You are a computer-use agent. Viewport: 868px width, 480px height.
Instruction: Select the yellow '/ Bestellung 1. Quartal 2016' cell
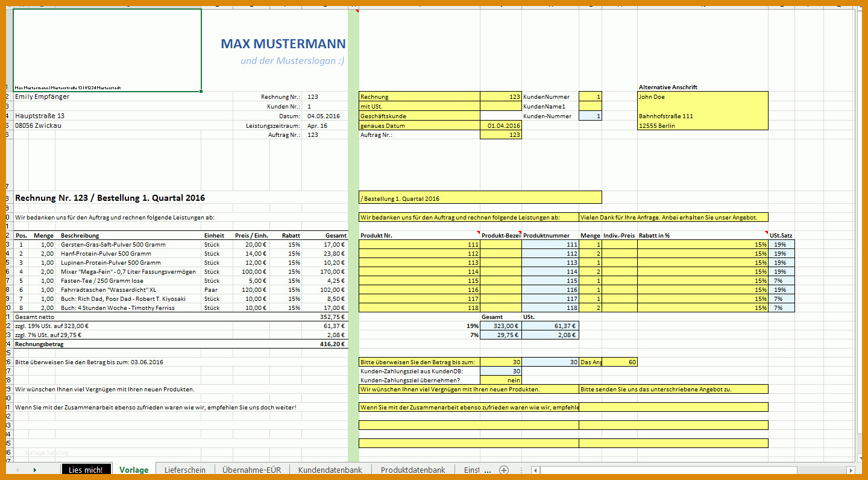(x=480, y=198)
